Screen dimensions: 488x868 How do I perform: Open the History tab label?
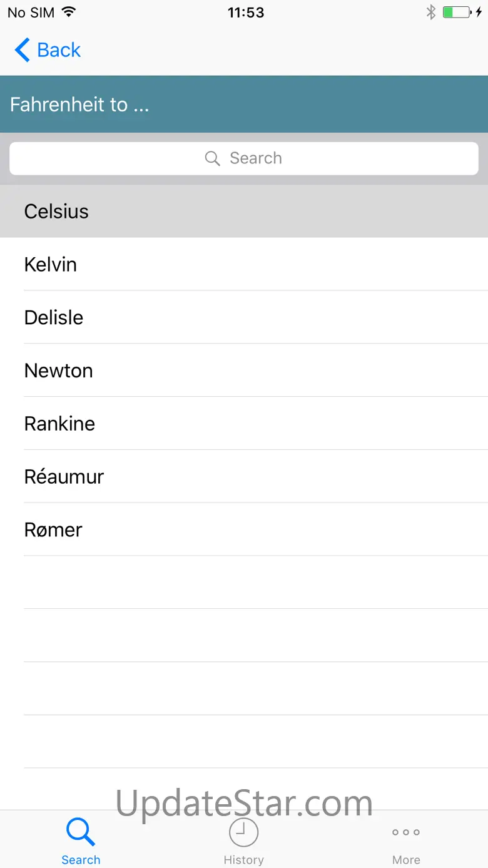click(x=243, y=860)
